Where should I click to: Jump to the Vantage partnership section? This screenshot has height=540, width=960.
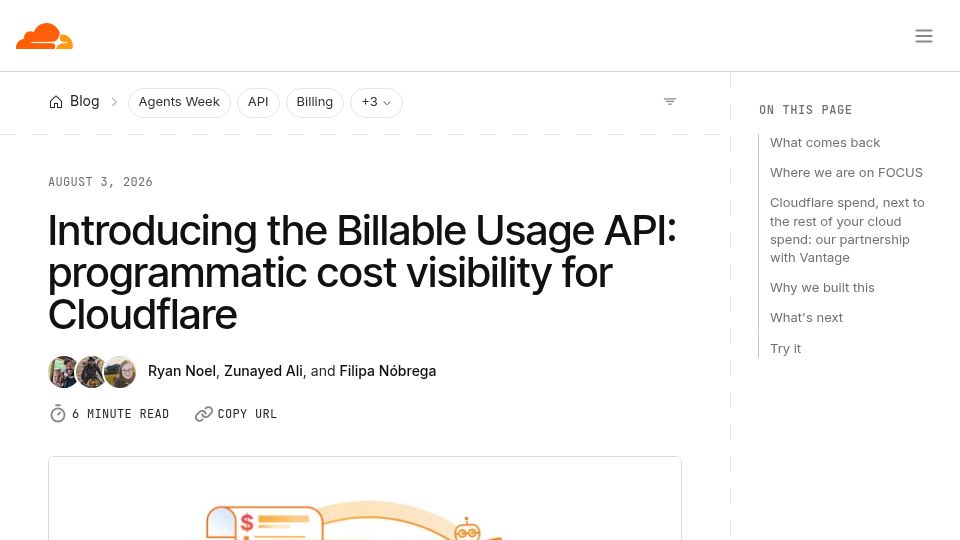pyautogui.click(x=847, y=230)
